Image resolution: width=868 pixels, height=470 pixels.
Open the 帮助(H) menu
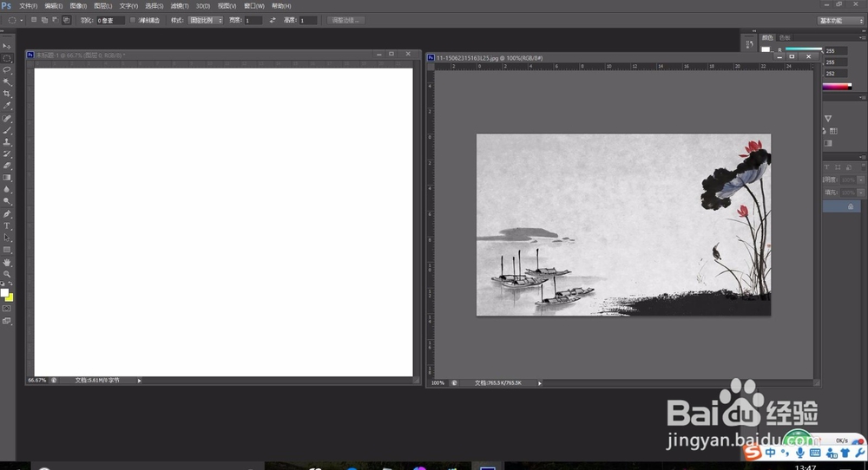(x=281, y=6)
